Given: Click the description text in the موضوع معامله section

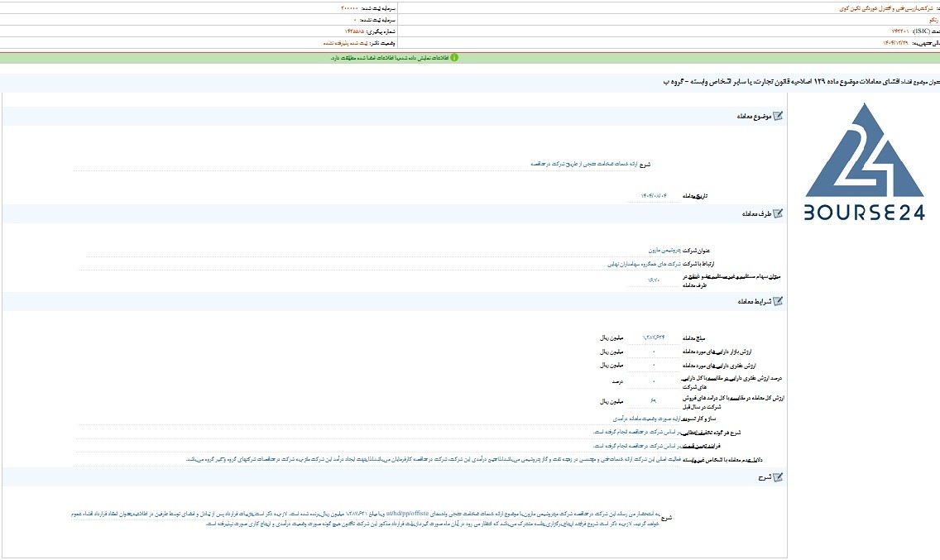Looking at the screenshot, I should click(x=583, y=164).
